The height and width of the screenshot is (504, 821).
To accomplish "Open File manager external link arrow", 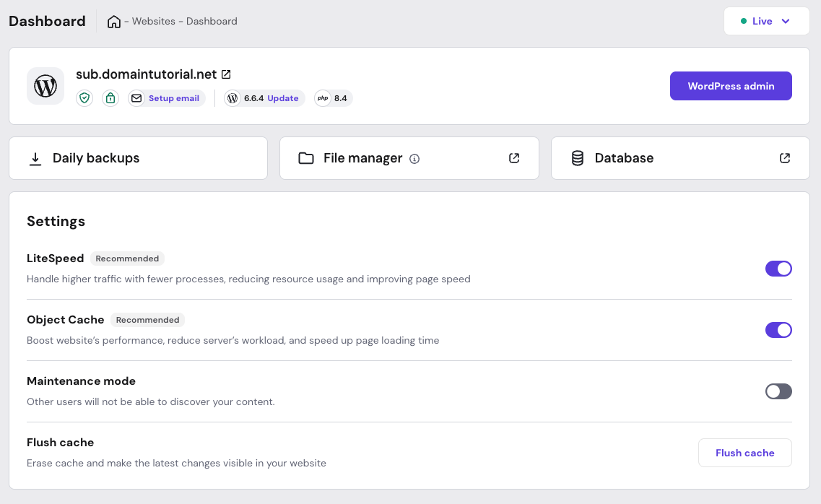I will coord(514,158).
